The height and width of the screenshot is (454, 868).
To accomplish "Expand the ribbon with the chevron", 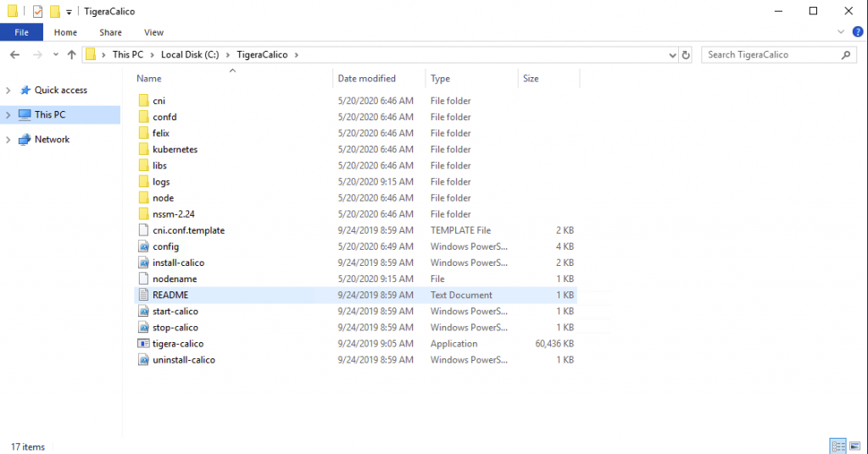I will click(842, 32).
